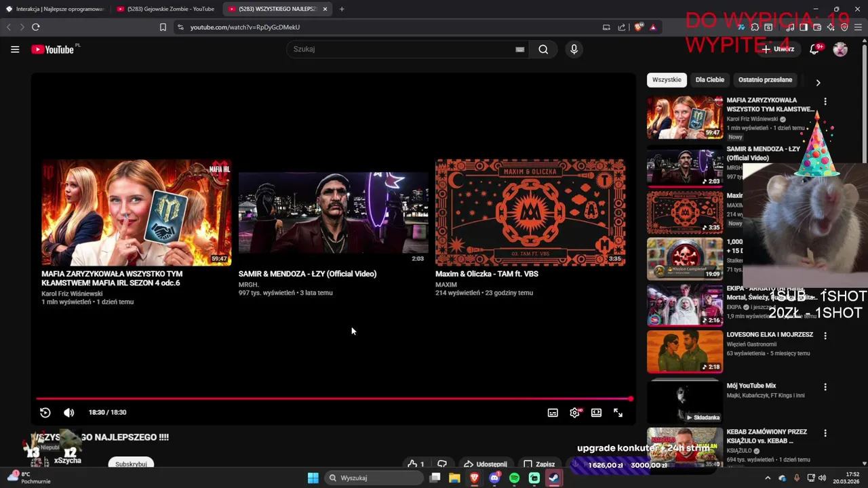Viewport: 868px width, 488px height.
Task: Open the end-screen title Maxim & Oliczka - TAM ft. VBS
Action: click(x=487, y=274)
